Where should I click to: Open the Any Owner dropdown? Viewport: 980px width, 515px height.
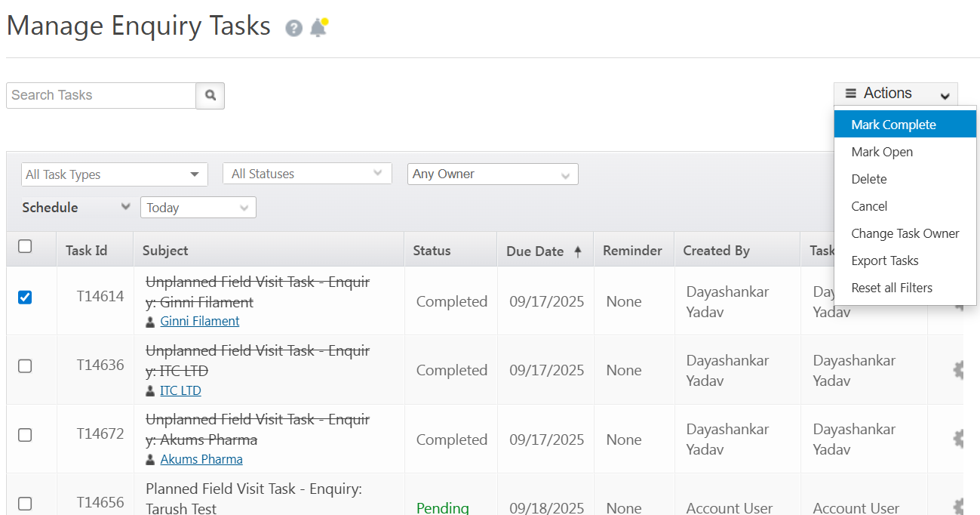[x=493, y=174]
